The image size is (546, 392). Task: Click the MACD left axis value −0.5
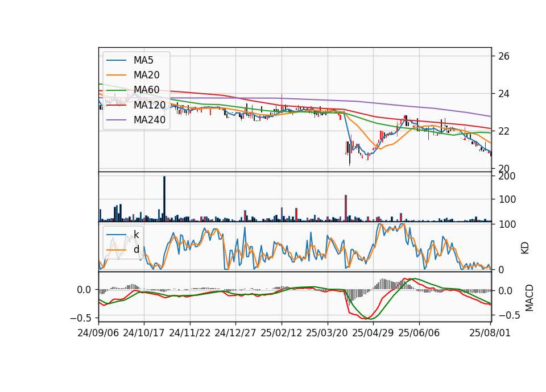tap(82, 318)
